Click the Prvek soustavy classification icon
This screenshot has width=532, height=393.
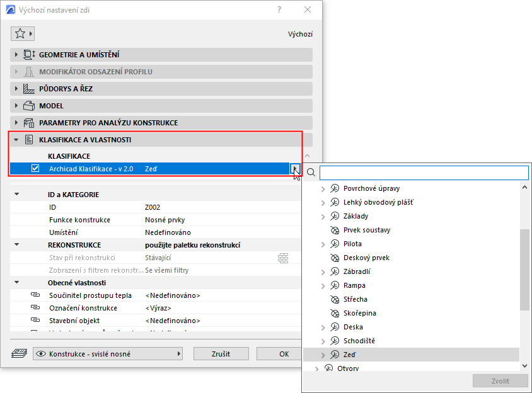tap(335, 230)
